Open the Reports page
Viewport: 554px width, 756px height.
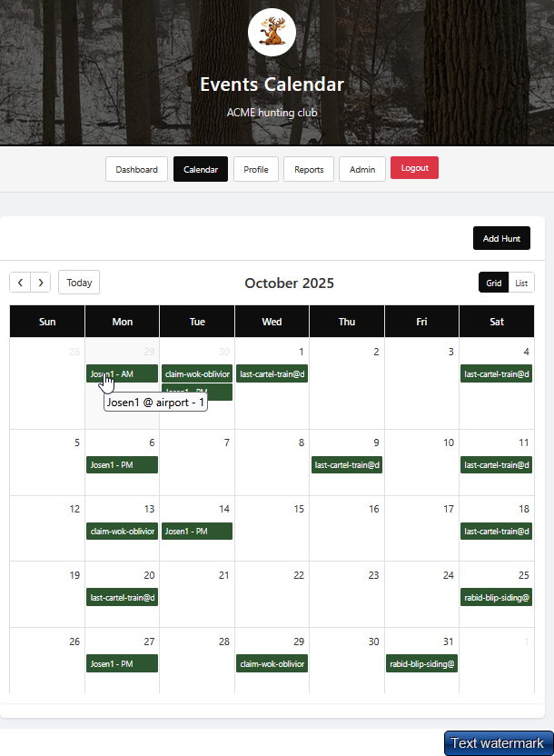click(x=309, y=169)
